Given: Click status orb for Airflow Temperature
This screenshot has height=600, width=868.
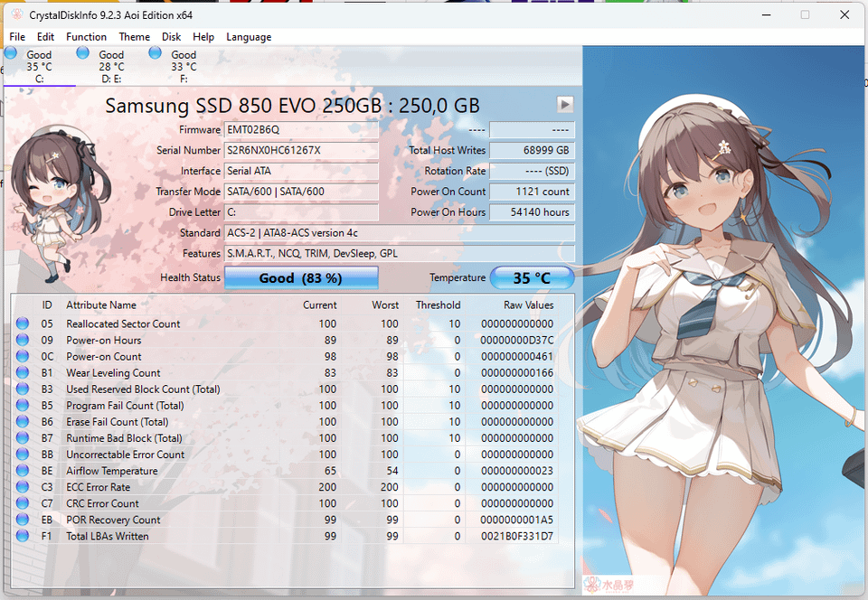Looking at the screenshot, I should pos(22,470).
